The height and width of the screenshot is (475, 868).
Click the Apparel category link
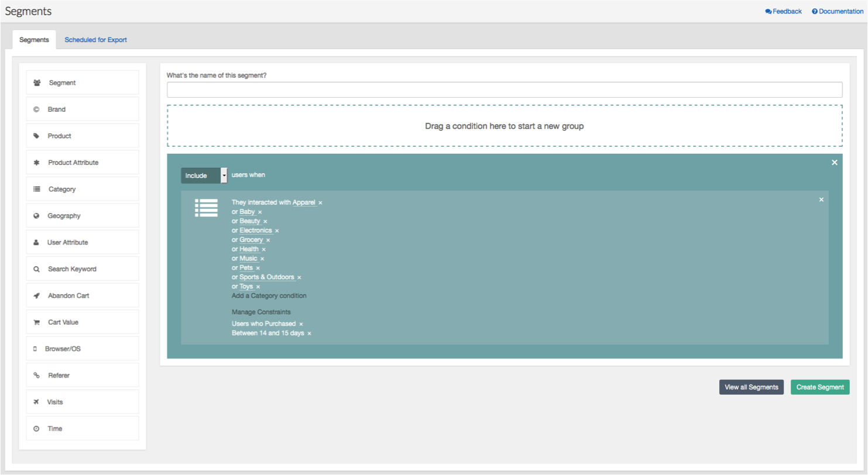coord(304,202)
